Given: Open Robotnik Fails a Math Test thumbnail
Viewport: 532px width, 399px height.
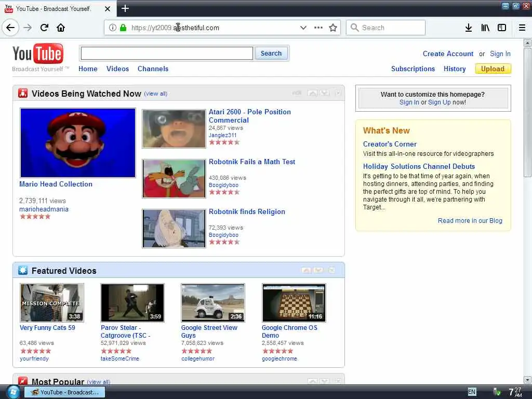Looking at the screenshot, I should (x=174, y=179).
